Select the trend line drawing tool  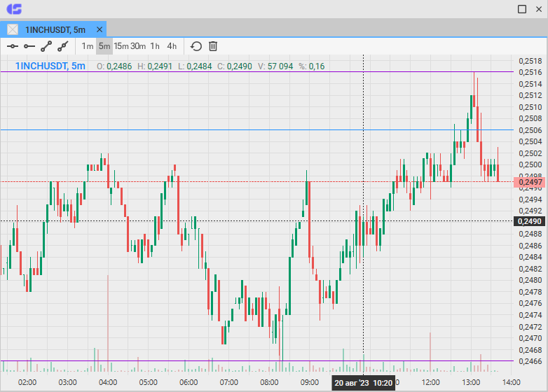[x=46, y=46]
